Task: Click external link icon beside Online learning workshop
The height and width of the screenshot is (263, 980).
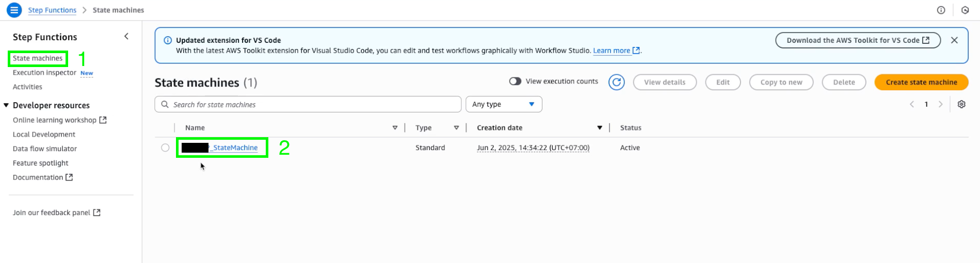Action: [x=103, y=120]
